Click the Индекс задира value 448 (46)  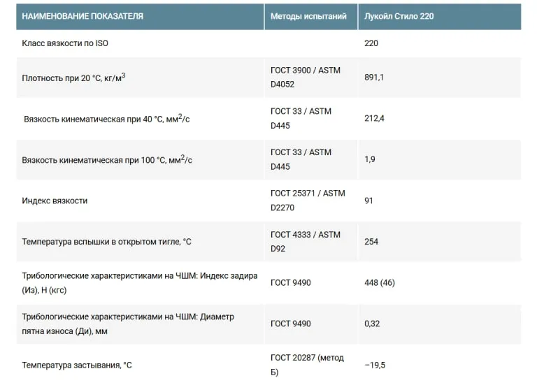(380, 283)
